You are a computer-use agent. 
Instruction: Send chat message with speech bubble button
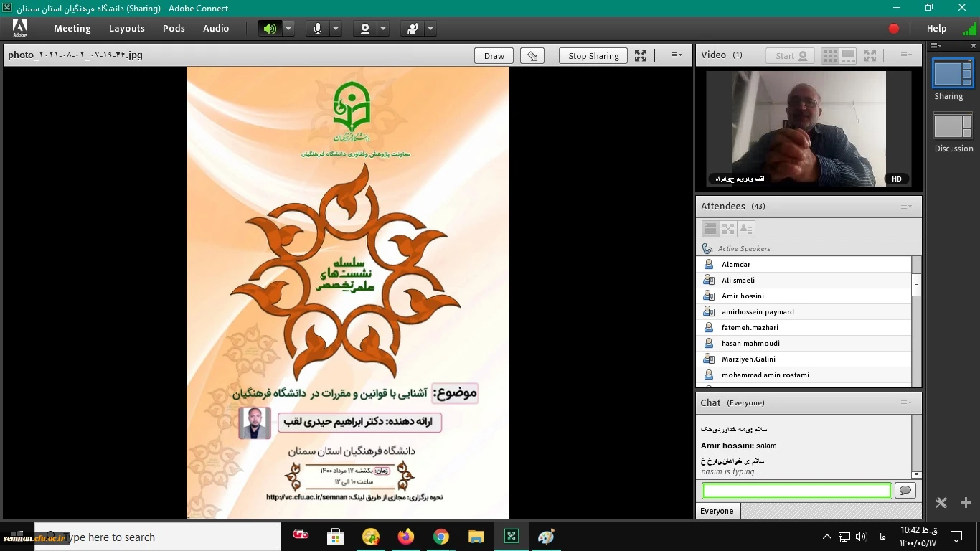tap(905, 491)
